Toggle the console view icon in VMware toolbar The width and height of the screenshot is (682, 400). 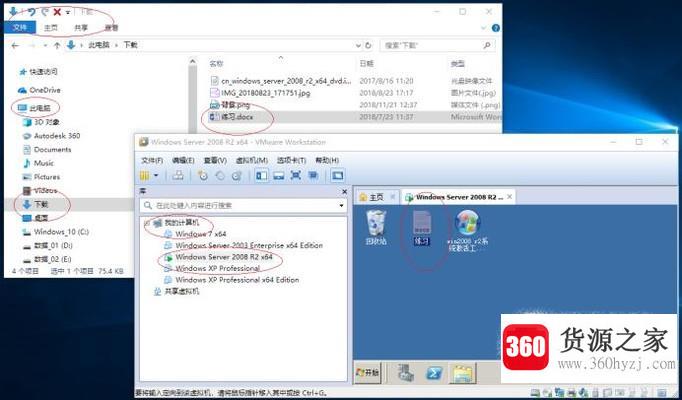point(338,175)
